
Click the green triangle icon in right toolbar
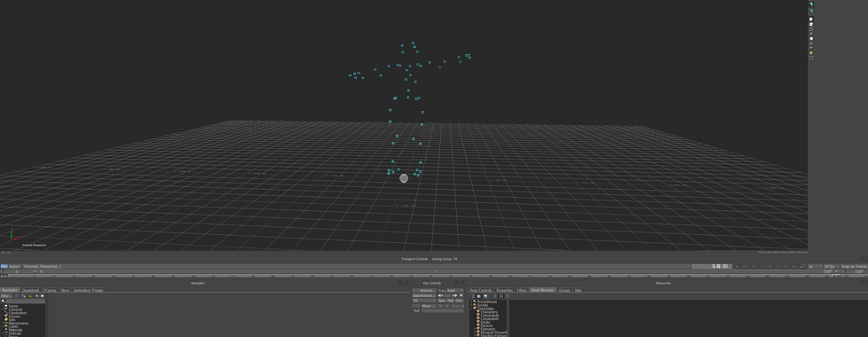811,11
